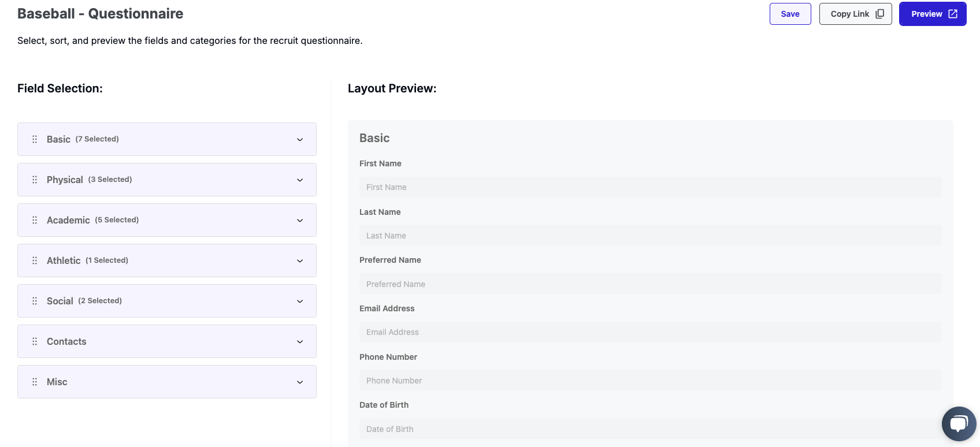Viewport: 980px width, 447px height.
Task: Open the questionnaire Preview
Action: click(932, 14)
